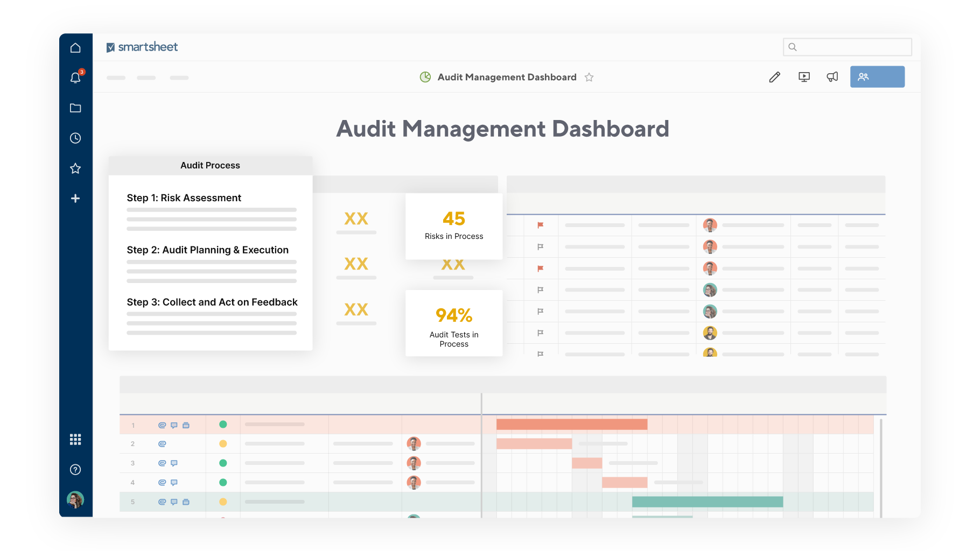The width and height of the screenshot is (980, 551).
Task: Select the teal Gantt bar in row 5
Action: point(707,501)
